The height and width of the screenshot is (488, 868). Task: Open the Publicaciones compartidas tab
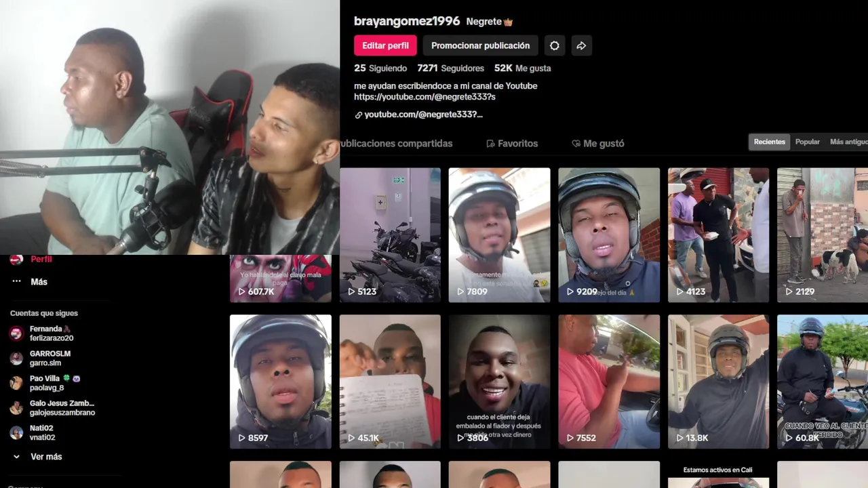396,144
